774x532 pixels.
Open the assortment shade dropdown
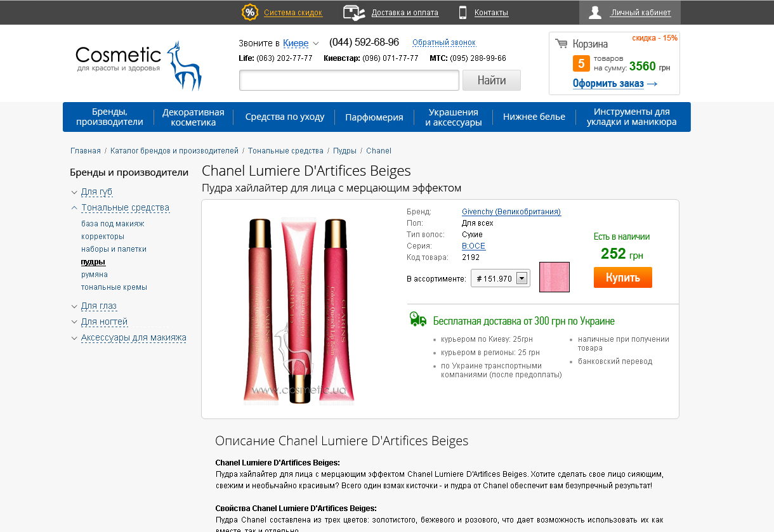click(x=522, y=278)
